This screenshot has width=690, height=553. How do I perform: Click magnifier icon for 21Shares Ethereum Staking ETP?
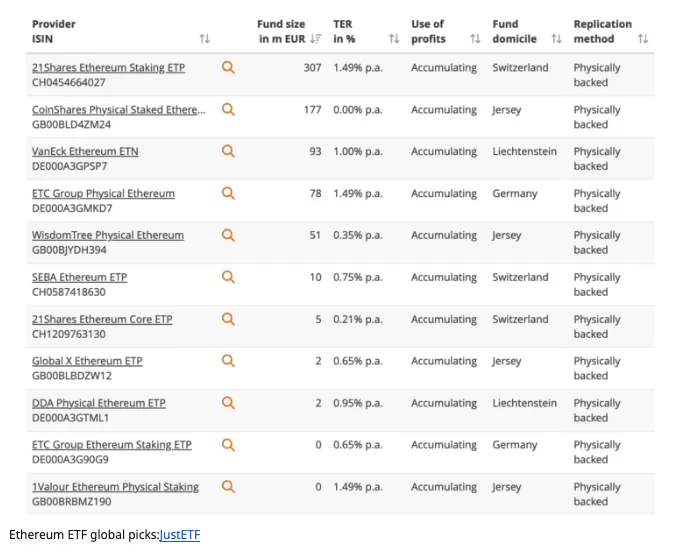(228, 67)
